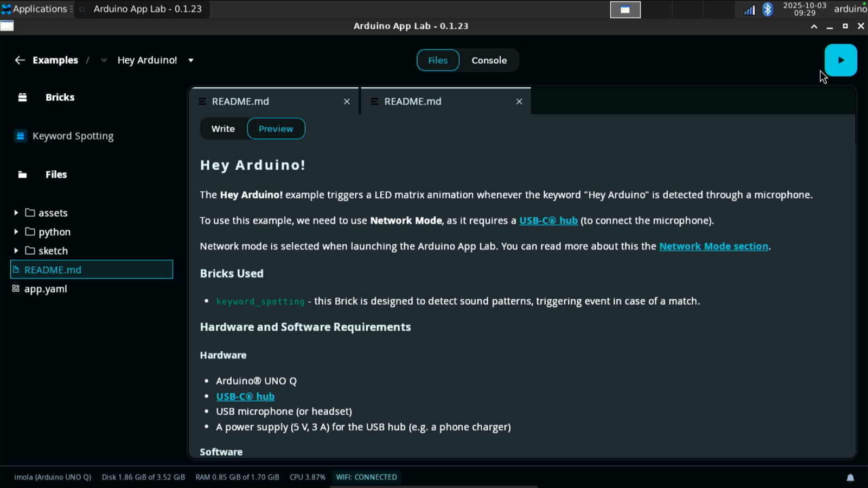868x488 pixels.
Task: Select the first README.md editor tab
Action: [273, 101]
